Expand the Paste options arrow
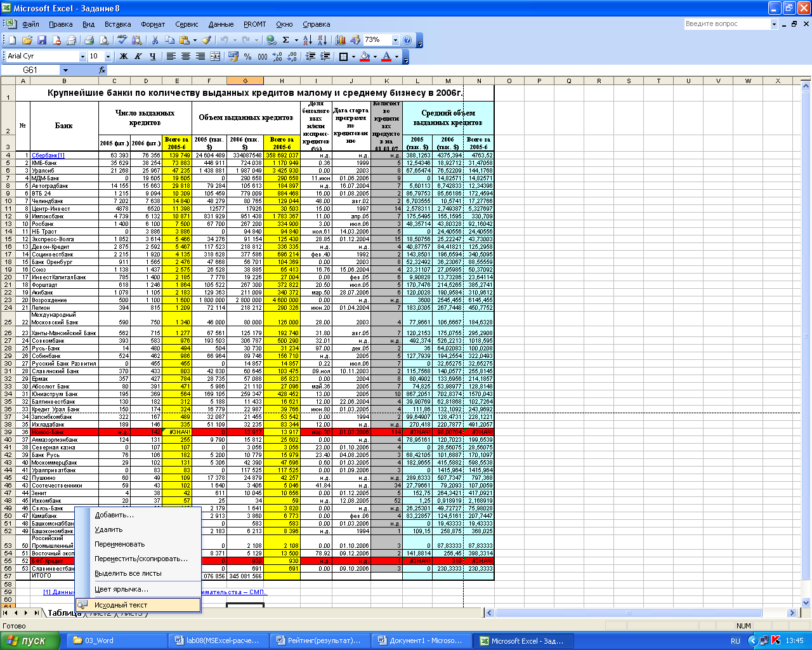This screenshot has height=650, width=812. [194, 40]
